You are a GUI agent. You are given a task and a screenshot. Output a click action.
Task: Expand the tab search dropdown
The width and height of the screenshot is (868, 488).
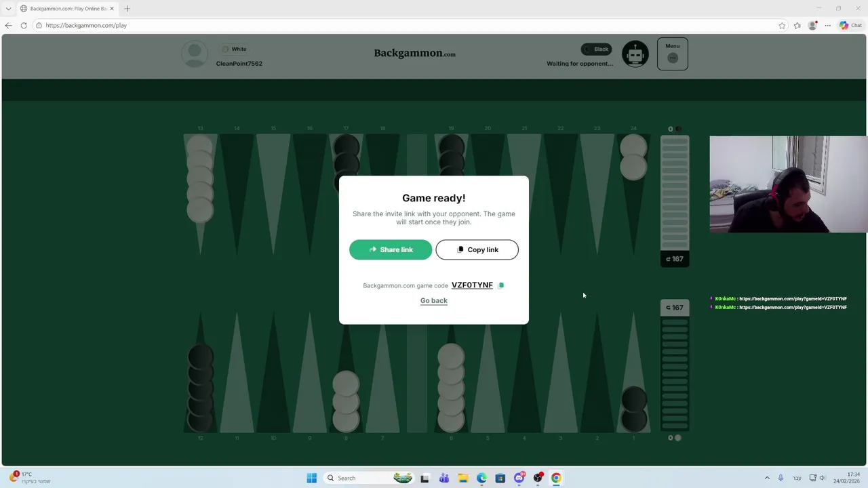(x=8, y=9)
